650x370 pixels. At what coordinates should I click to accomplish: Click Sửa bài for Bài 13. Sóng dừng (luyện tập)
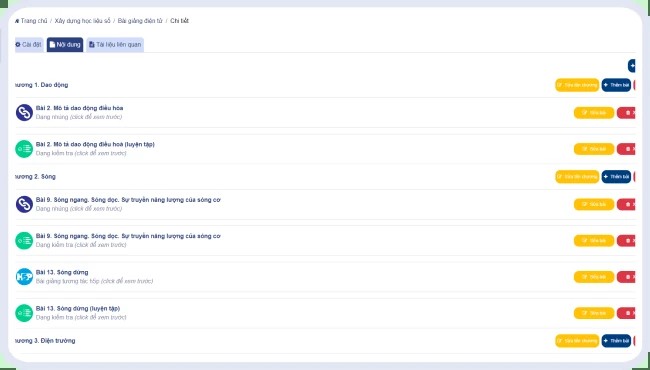[x=594, y=313]
